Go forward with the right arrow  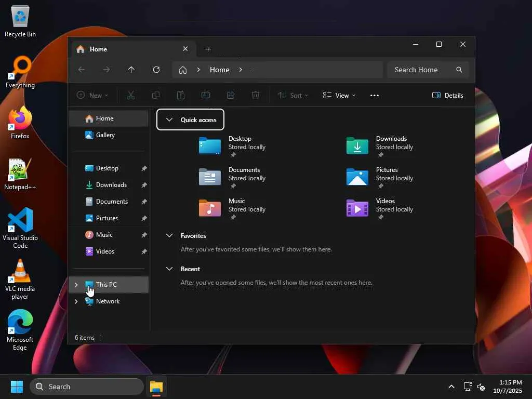(107, 70)
